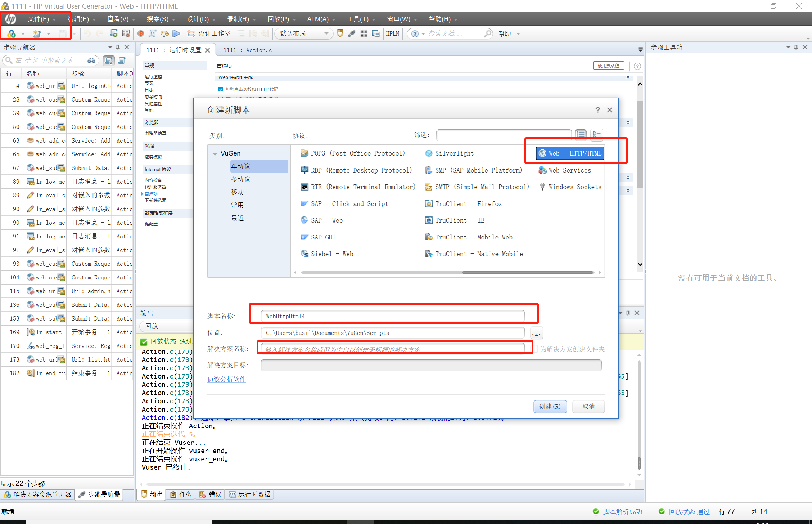
Task: Collapse the VuGen protocol tree node
Action: 215,153
